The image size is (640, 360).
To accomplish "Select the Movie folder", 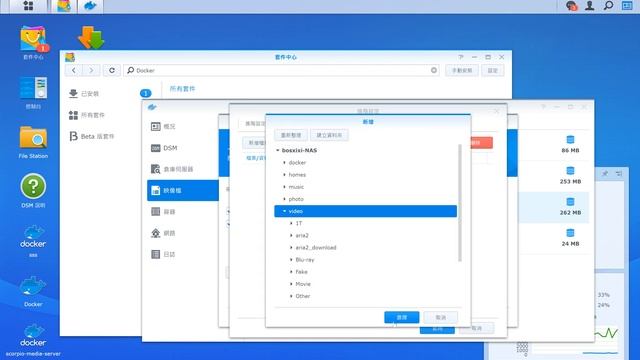I will 303,284.
